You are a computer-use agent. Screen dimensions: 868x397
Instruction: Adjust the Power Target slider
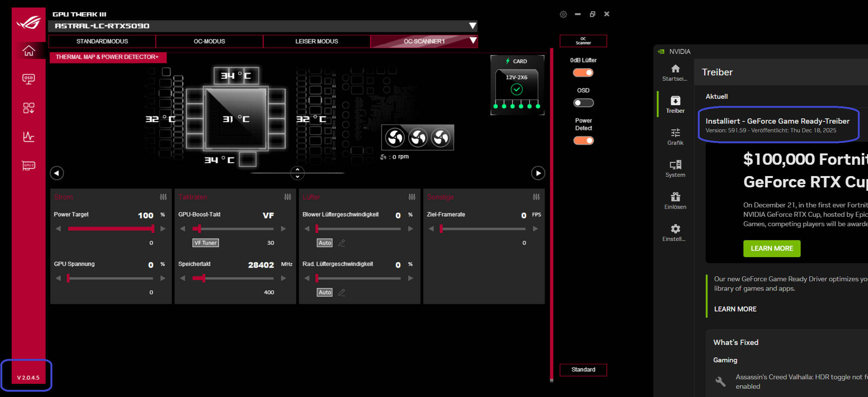pyautogui.click(x=111, y=228)
